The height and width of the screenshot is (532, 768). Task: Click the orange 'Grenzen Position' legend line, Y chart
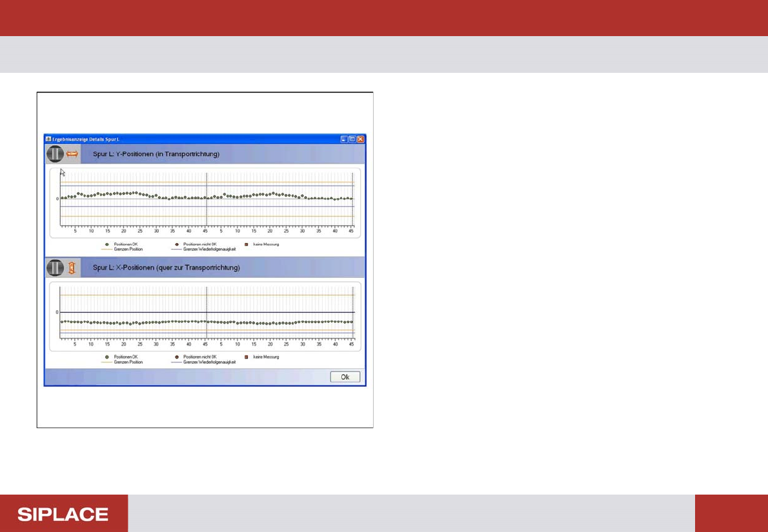[x=106, y=249]
